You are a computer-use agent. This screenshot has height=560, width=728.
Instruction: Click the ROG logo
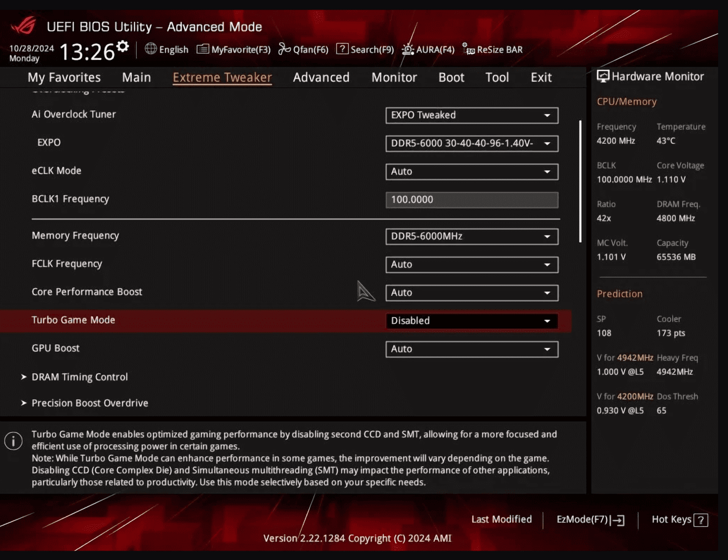coord(24,26)
